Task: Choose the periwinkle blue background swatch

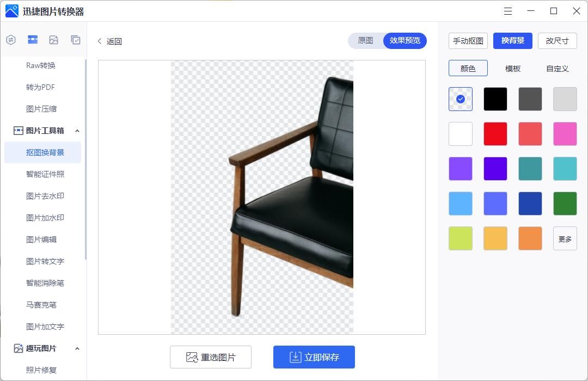Action: pyautogui.click(x=495, y=204)
